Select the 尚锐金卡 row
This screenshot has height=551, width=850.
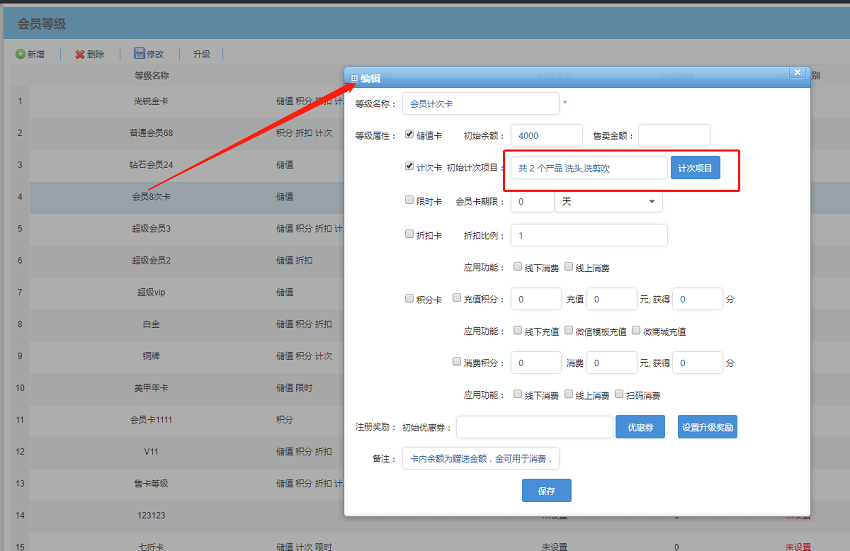[177, 101]
